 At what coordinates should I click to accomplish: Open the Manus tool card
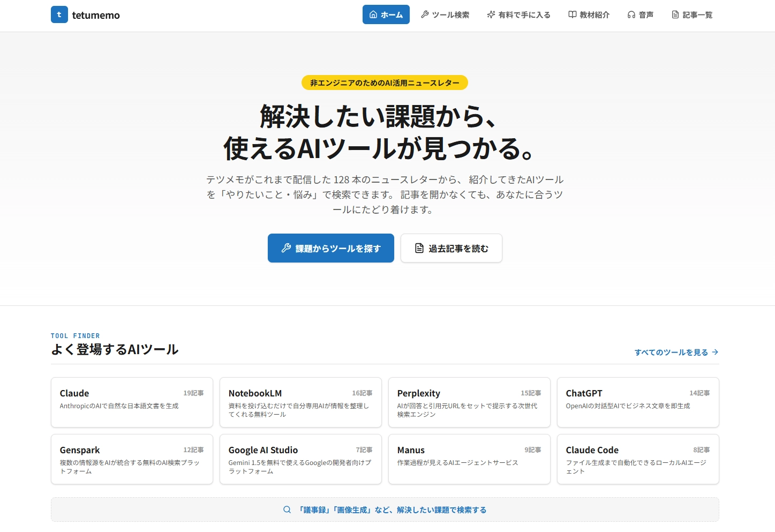click(x=469, y=459)
